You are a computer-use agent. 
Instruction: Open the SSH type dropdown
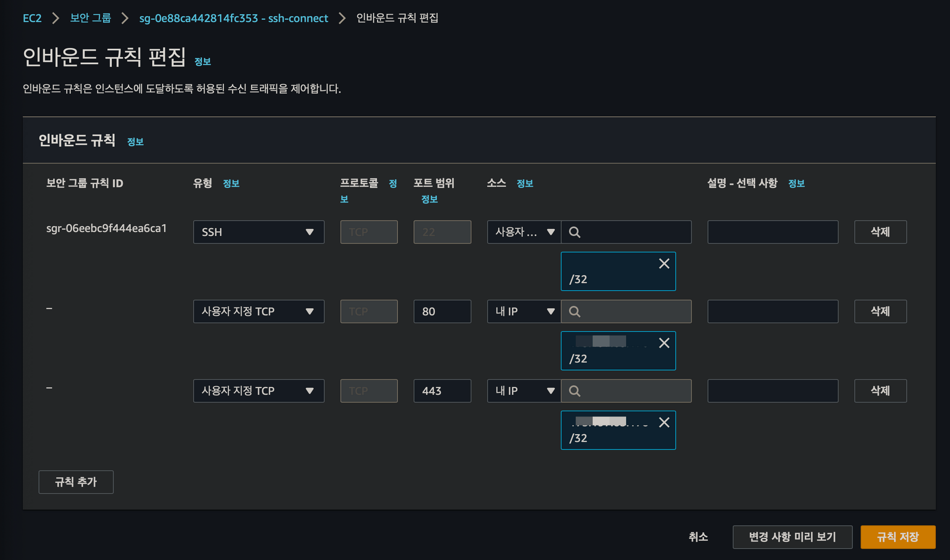(x=258, y=232)
